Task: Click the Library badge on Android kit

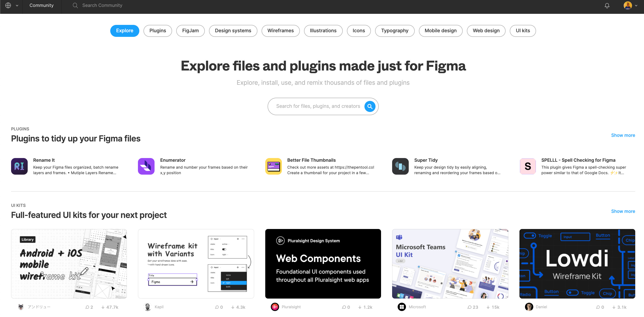Action: [27, 240]
